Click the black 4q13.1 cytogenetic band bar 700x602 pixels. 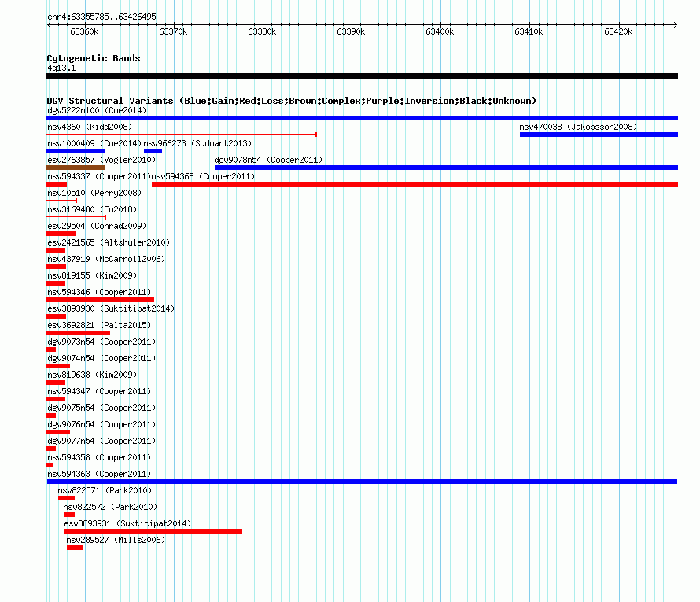pyautogui.click(x=362, y=76)
